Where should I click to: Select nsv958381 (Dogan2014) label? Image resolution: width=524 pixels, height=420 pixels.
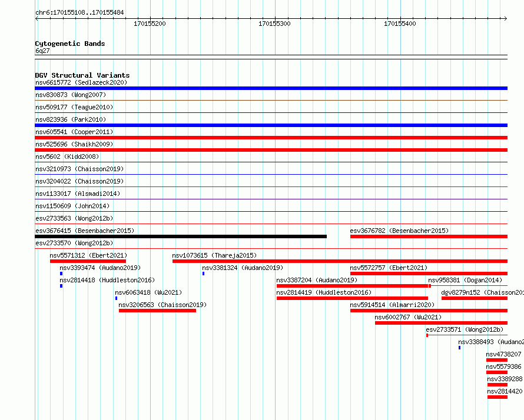[465, 280]
